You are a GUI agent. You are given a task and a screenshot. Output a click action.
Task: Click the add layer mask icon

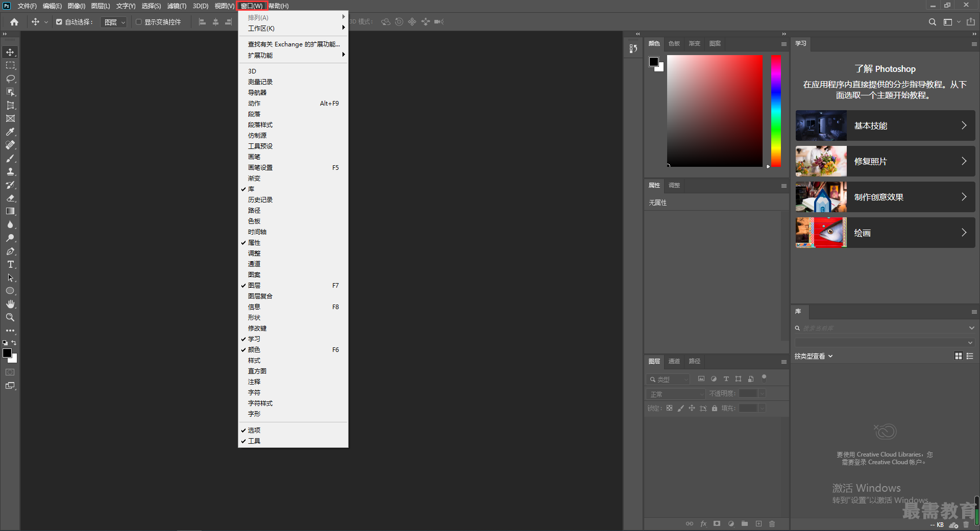(x=717, y=524)
